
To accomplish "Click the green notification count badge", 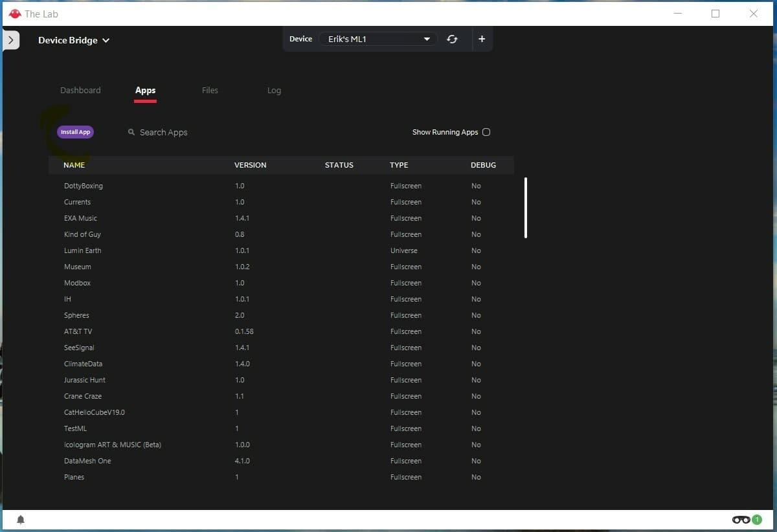I will coord(757,520).
